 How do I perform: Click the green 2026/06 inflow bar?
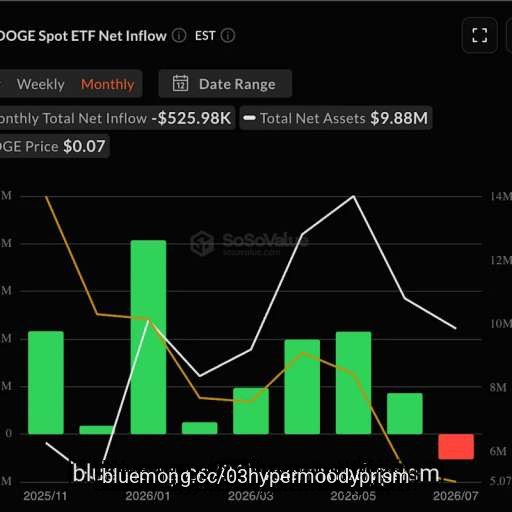pyautogui.click(x=405, y=414)
